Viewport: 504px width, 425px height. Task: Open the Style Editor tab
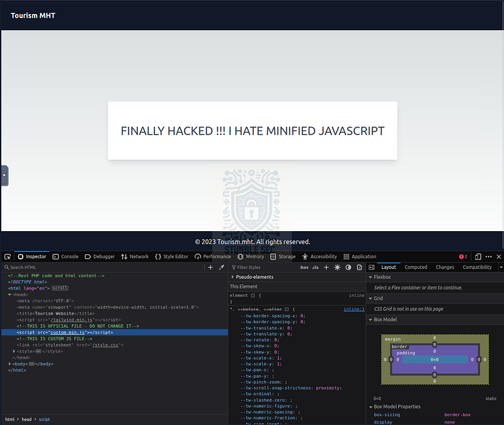pos(171,257)
